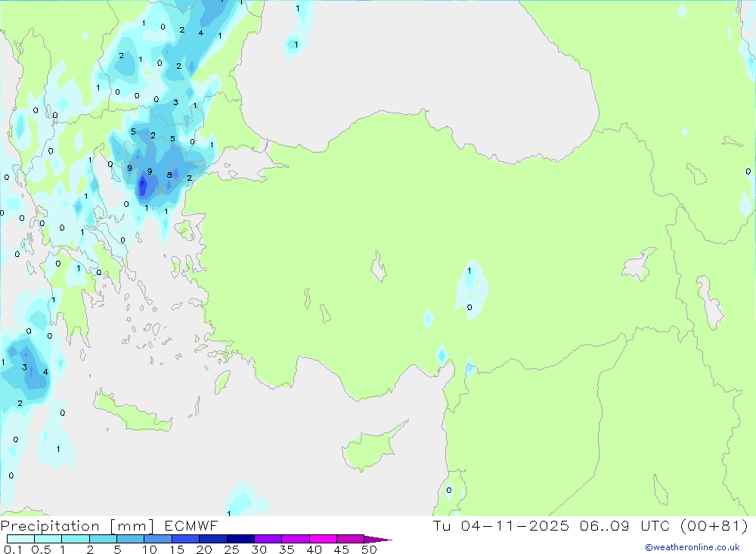Click the '06..09' time range text
The width and height of the screenshot is (756, 554).
[x=605, y=526]
